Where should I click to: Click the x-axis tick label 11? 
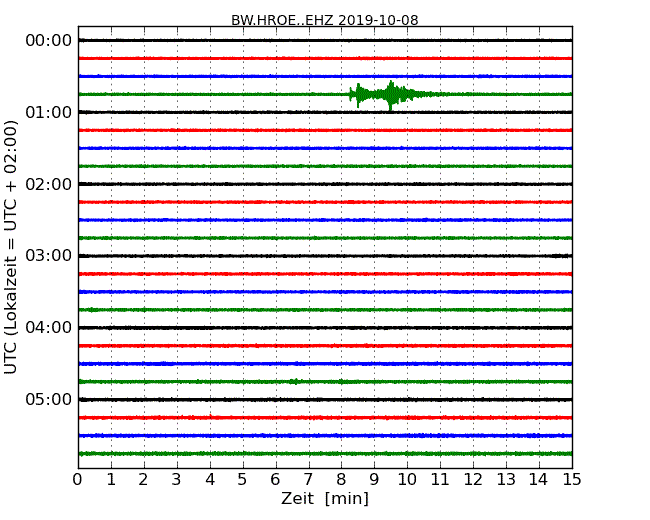tap(440, 480)
